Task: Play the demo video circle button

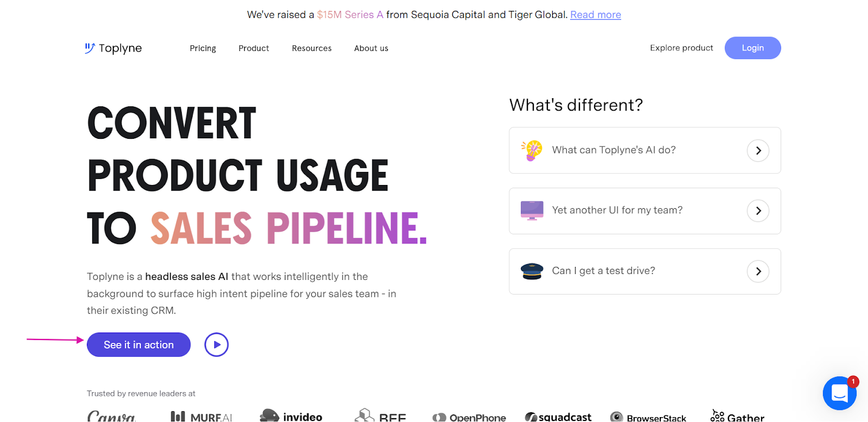Action: pos(216,345)
